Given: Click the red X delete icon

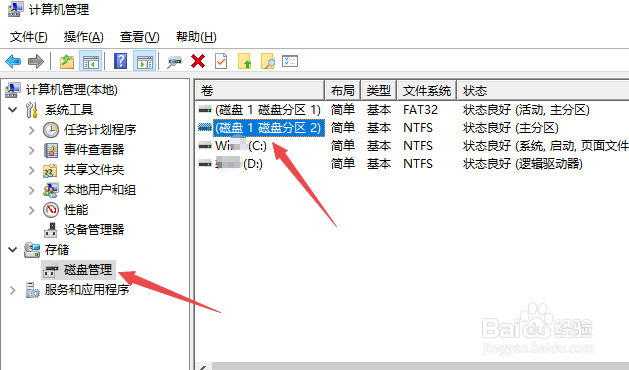Looking at the screenshot, I should pyautogui.click(x=198, y=61).
